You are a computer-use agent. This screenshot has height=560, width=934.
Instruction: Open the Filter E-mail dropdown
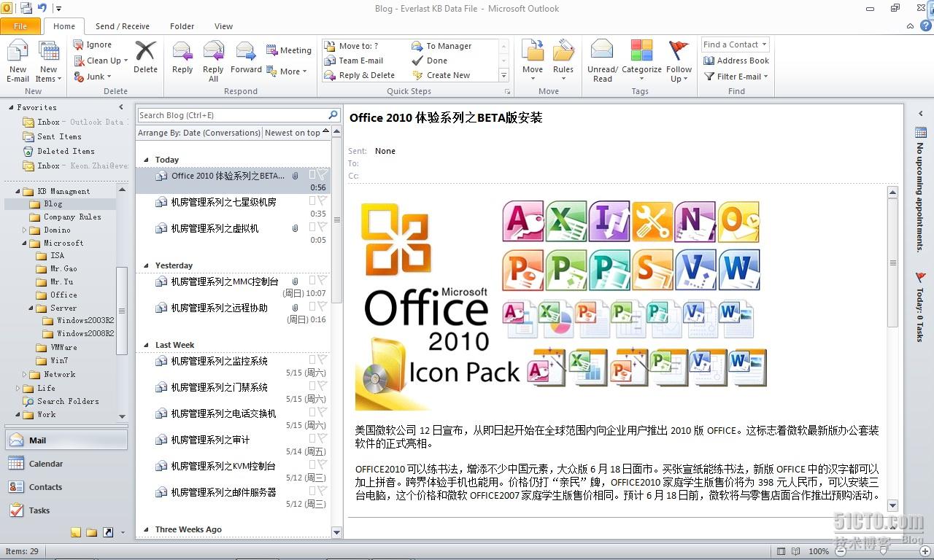pos(736,77)
